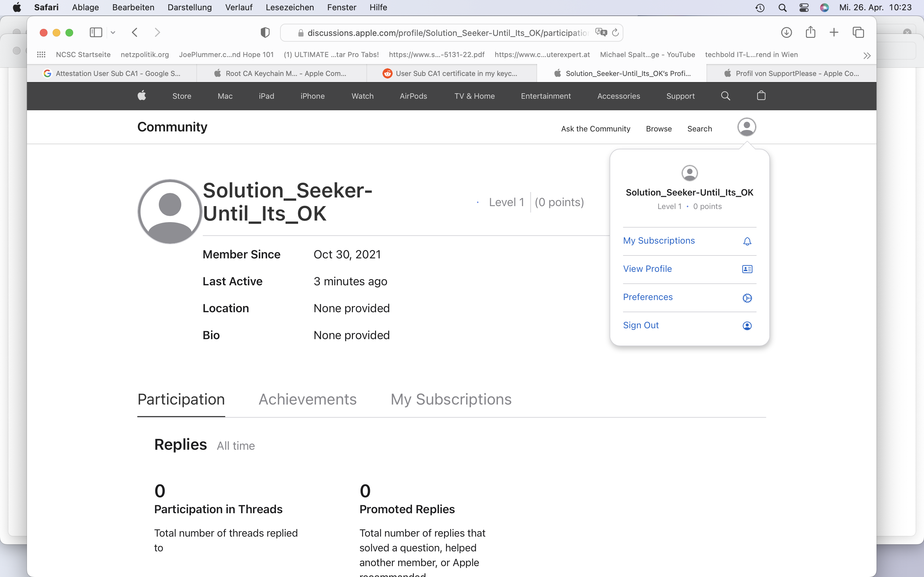The image size is (924, 577).
Task: Toggle the community profile avatar menu
Action: pos(747,127)
